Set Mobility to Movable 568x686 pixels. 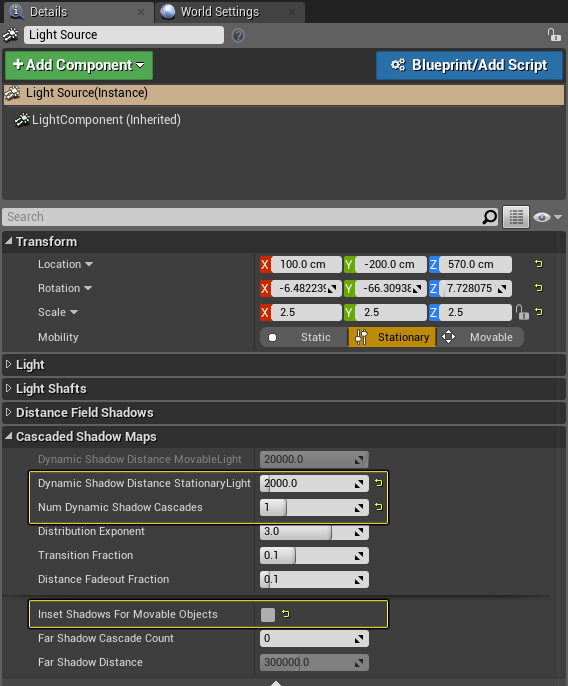[x=480, y=337]
